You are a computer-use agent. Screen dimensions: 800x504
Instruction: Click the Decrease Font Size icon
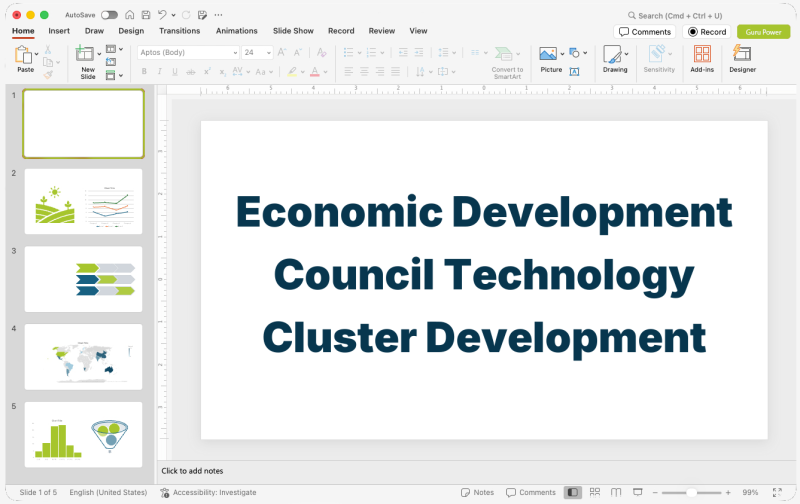(x=298, y=52)
